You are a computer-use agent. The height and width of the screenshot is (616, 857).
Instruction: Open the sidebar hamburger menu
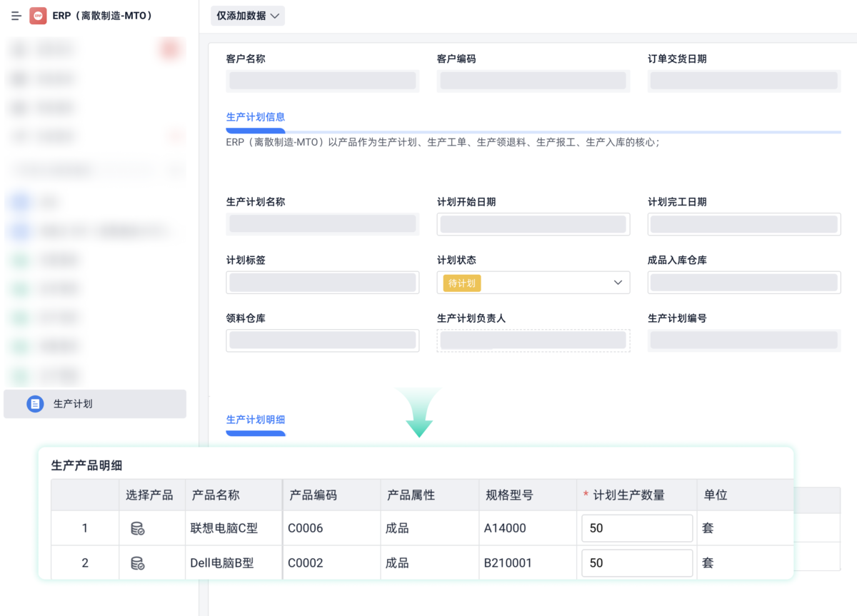click(16, 16)
